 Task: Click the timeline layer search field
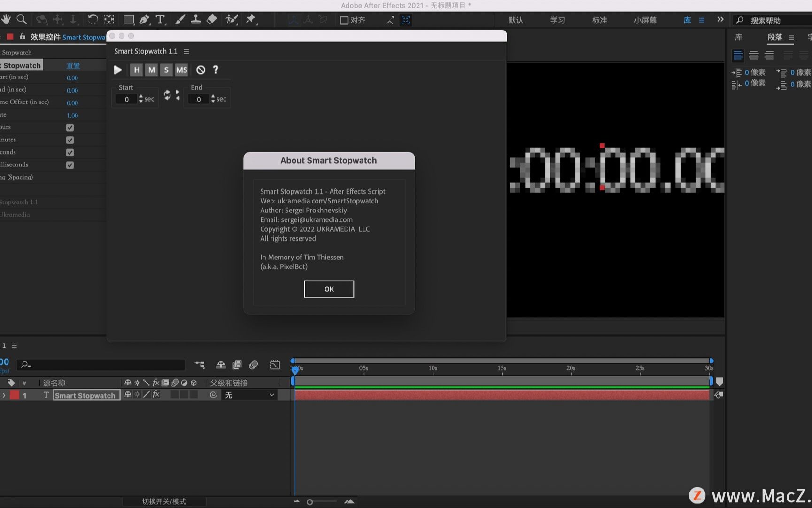pyautogui.click(x=101, y=365)
